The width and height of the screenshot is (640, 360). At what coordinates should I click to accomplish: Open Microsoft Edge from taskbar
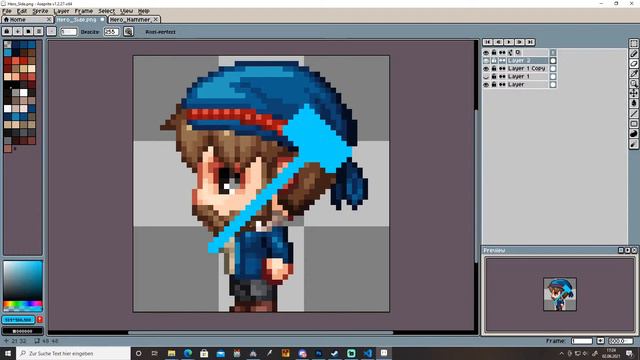pyautogui.click(x=188, y=353)
